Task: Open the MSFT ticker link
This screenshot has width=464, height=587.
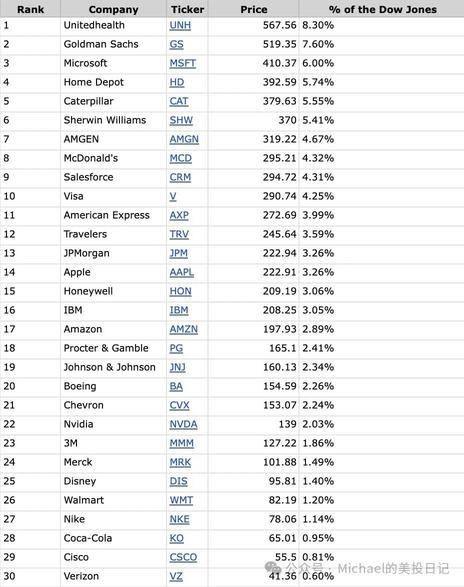Action: click(x=183, y=63)
